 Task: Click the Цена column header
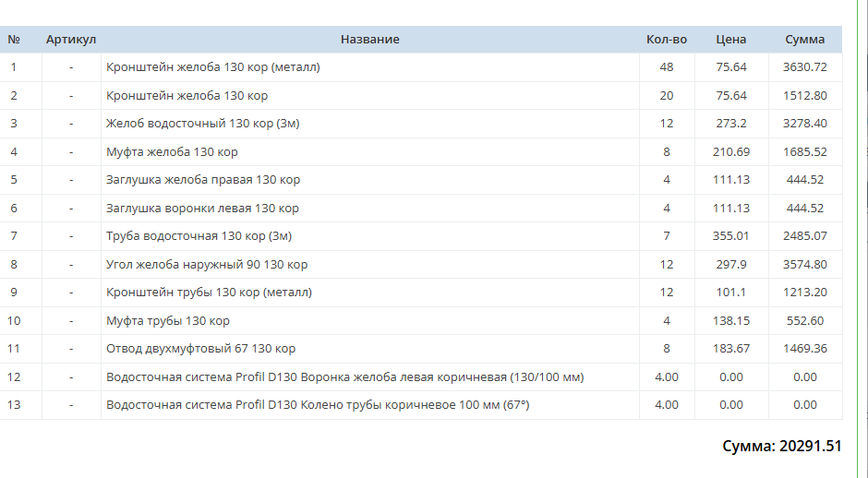(x=730, y=40)
